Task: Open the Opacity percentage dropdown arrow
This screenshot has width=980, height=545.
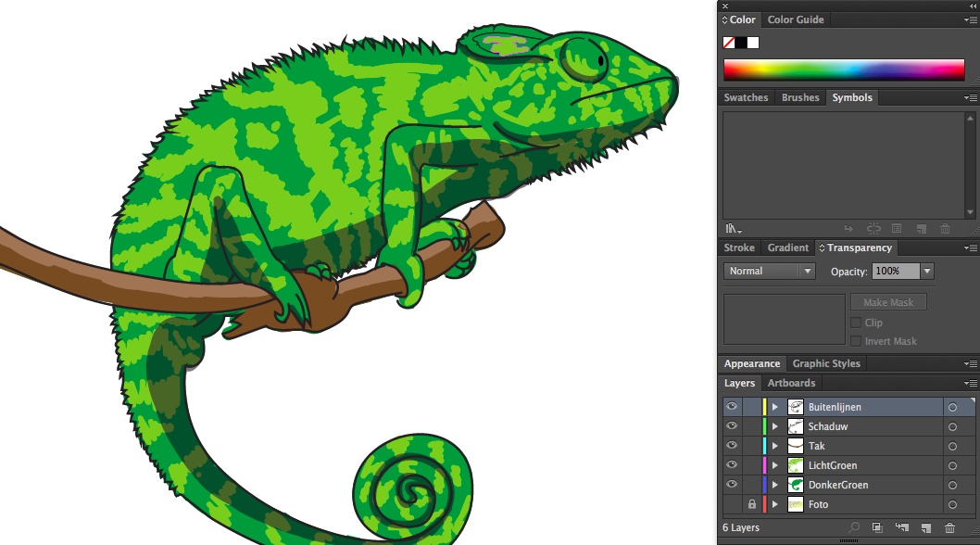Action: 926,271
